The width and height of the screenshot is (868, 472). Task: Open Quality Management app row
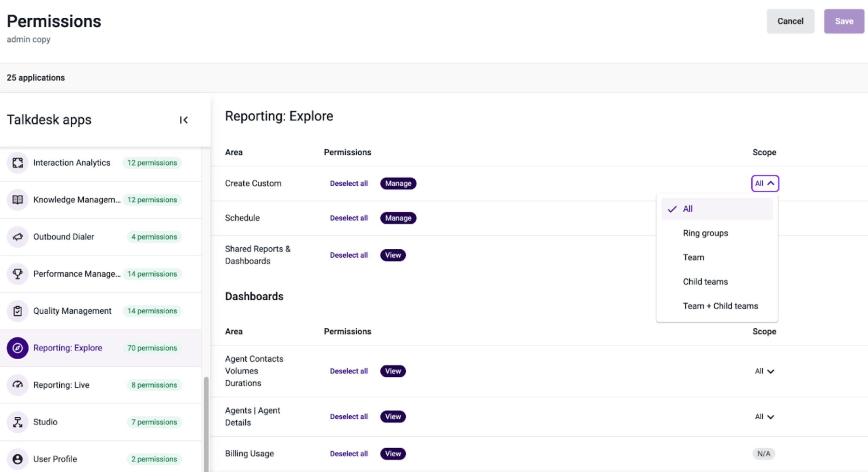click(101, 311)
